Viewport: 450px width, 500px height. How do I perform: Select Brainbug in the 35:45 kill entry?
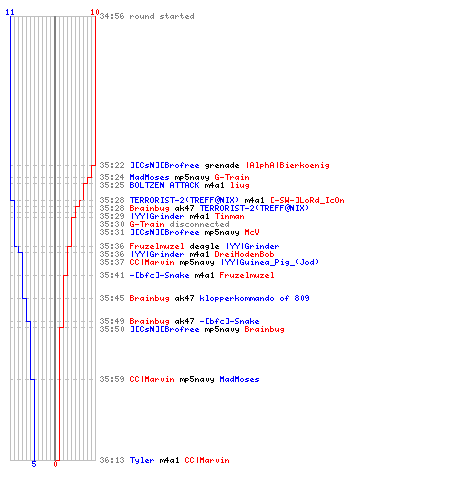pos(149,298)
